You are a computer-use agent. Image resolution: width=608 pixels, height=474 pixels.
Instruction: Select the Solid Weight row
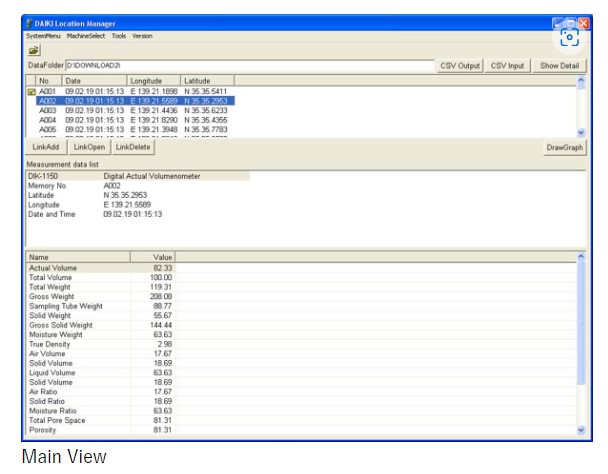(101, 315)
